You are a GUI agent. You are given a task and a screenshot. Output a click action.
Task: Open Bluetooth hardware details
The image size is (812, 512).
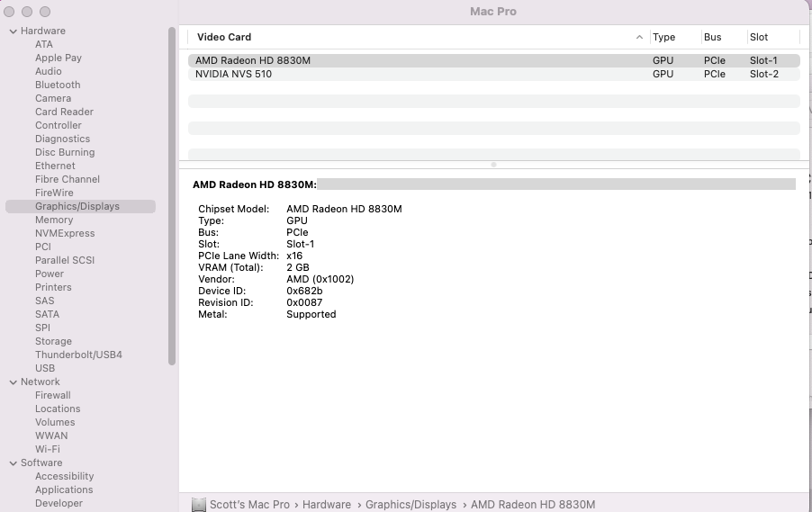[x=58, y=85]
